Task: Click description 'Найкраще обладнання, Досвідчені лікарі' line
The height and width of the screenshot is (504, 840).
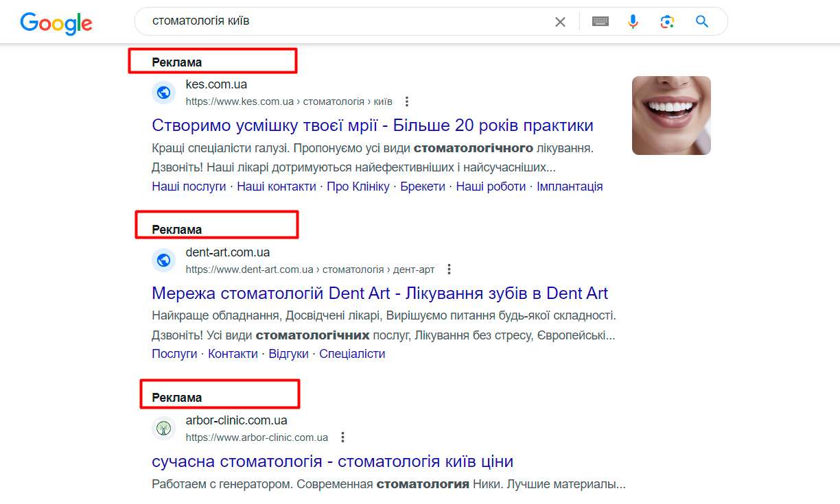Action: (384, 316)
